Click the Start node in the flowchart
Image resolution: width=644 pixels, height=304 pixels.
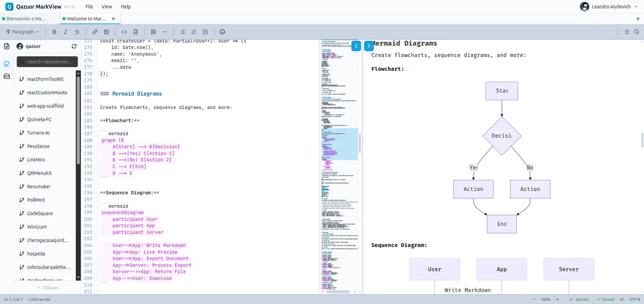coord(502,91)
